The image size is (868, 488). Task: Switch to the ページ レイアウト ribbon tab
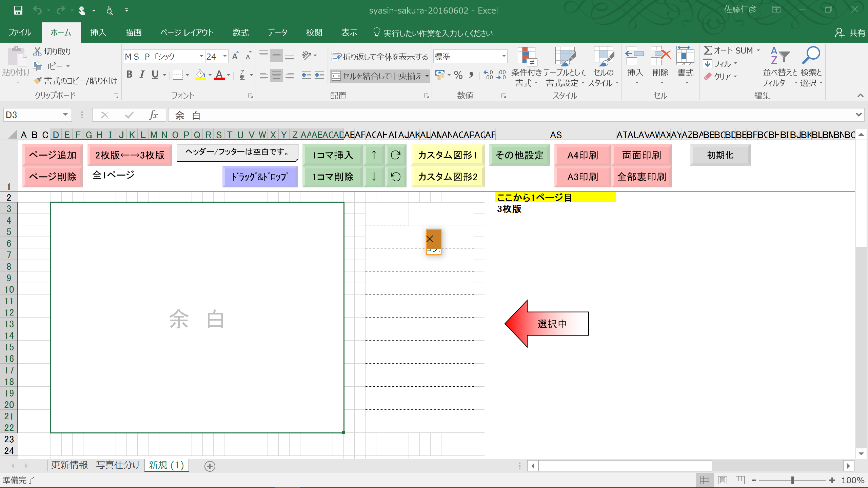(x=187, y=33)
